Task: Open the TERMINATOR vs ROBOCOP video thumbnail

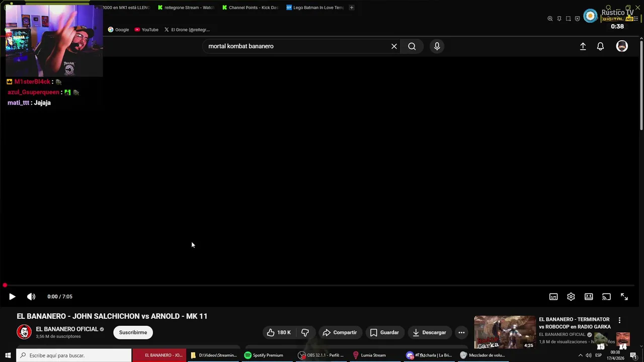Action: coord(505,332)
